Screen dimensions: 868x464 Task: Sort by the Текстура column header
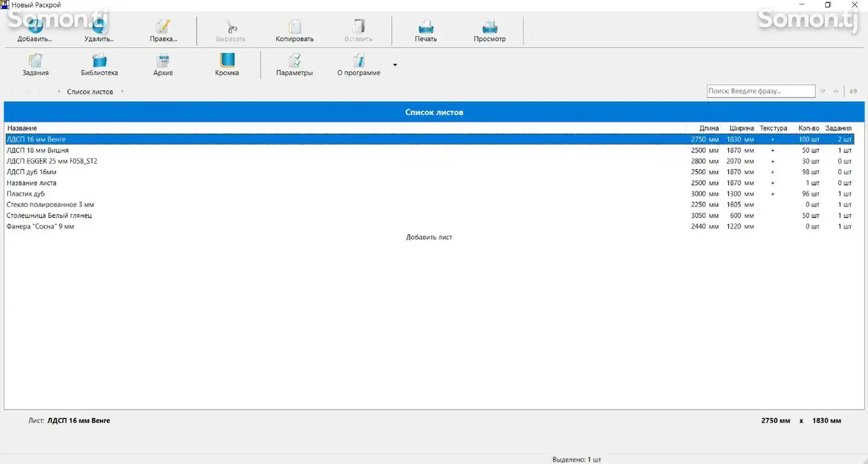click(774, 128)
